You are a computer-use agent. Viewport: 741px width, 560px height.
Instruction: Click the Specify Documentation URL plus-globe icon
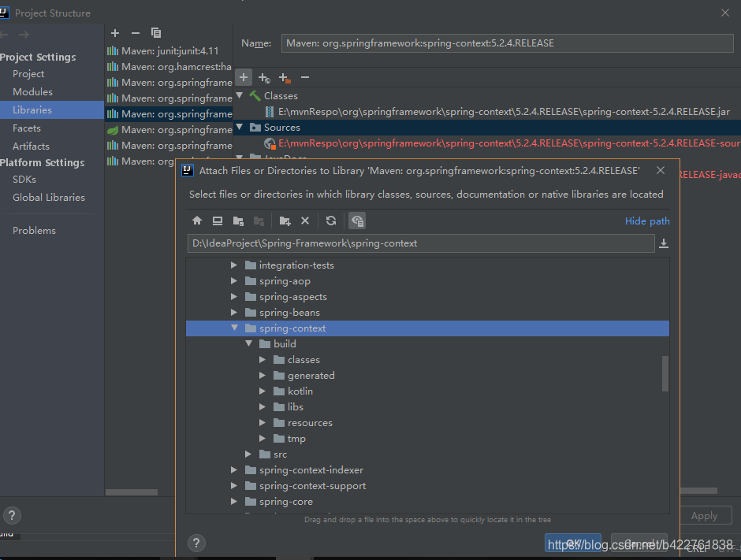tap(264, 77)
